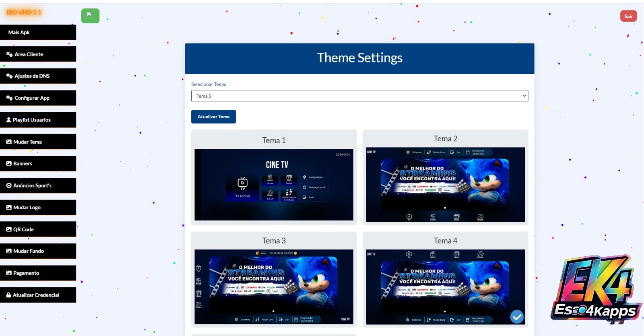Click the green flag icon button

[90, 16]
